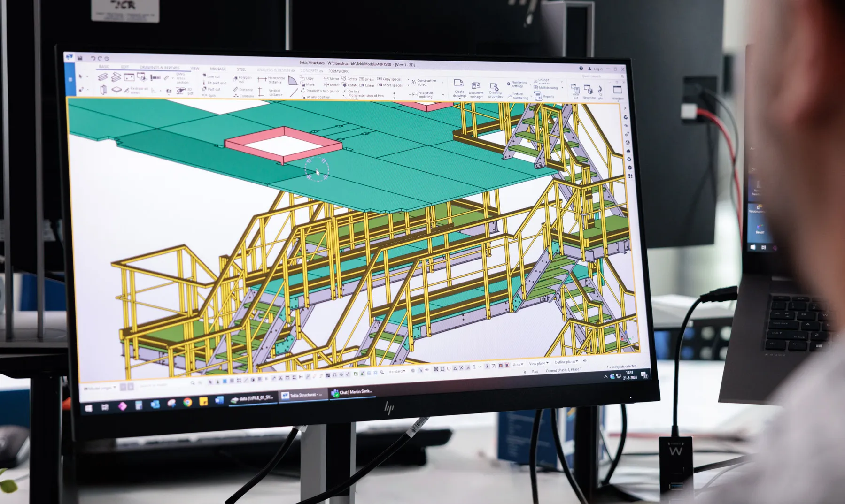The height and width of the screenshot is (504, 845).
Task: Click the Drawing properties icon
Action: point(495,90)
